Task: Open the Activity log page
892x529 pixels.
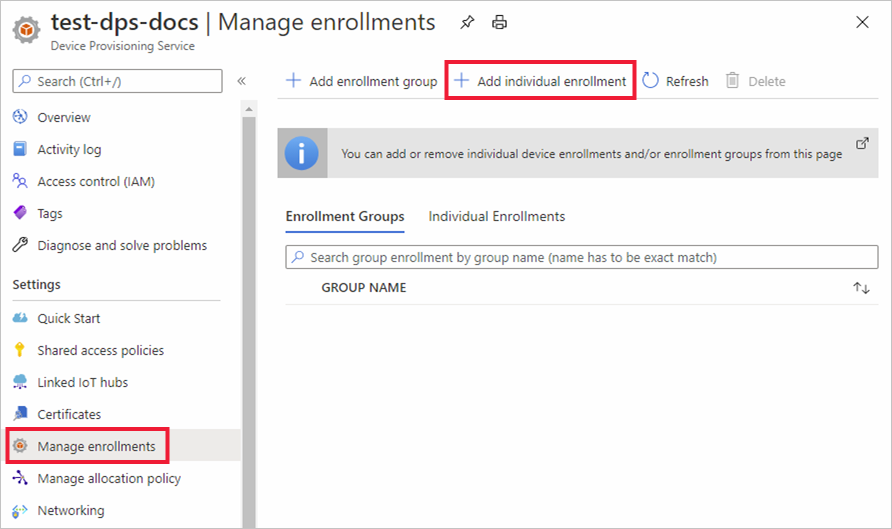Action: click(x=69, y=149)
